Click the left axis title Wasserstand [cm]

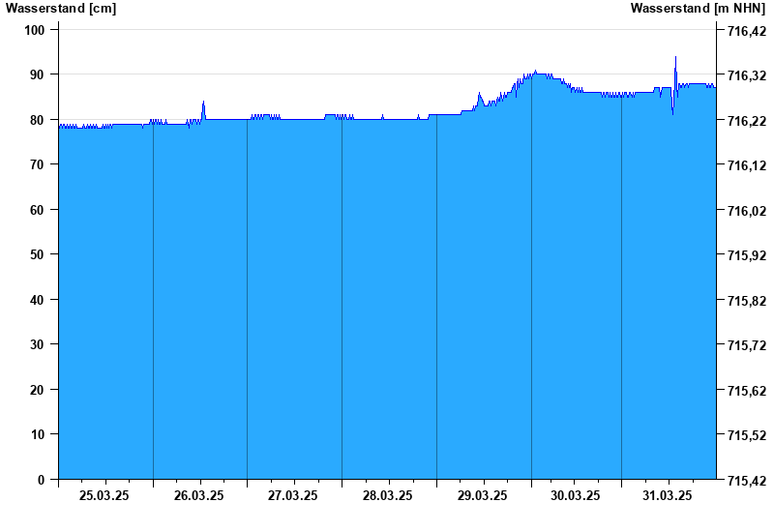[x=61, y=8]
